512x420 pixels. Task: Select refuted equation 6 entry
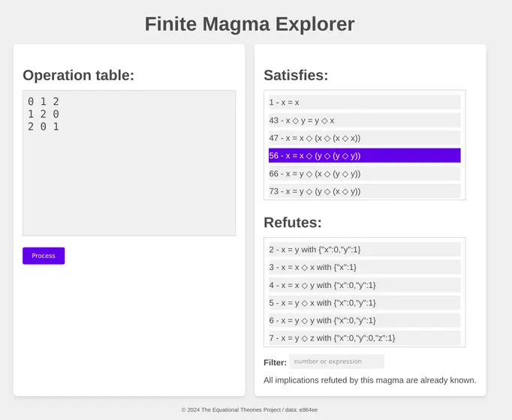364,320
